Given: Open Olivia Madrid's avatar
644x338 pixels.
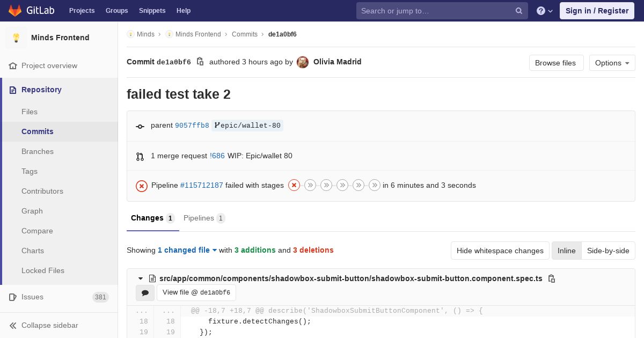Looking at the screenshot, I should tap(303, 62).
